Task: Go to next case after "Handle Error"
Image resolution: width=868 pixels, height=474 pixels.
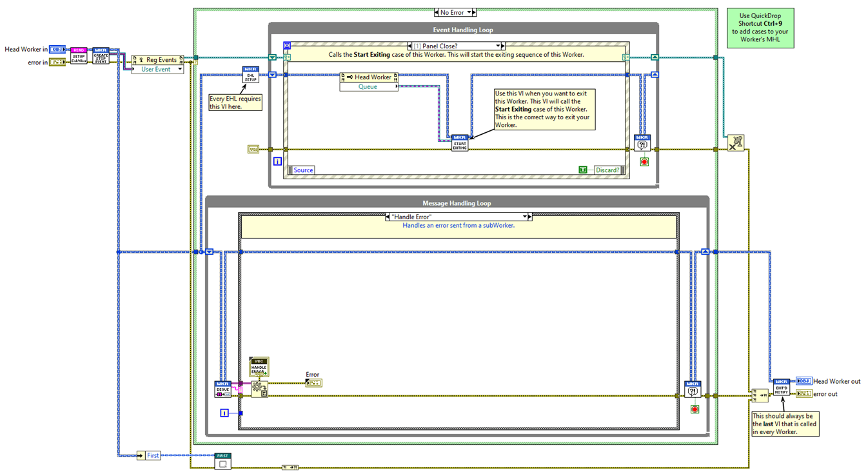Action: click(x=530, y=217)
